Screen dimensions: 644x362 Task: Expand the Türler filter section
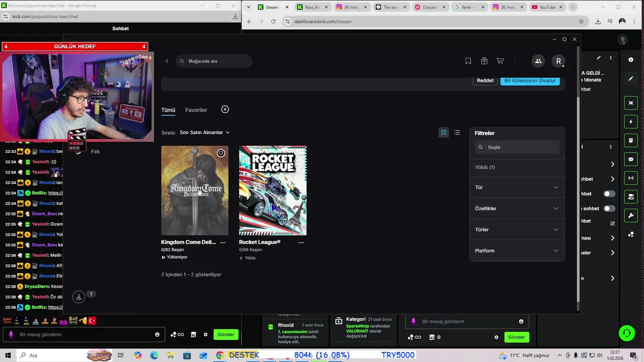[517, 229]
